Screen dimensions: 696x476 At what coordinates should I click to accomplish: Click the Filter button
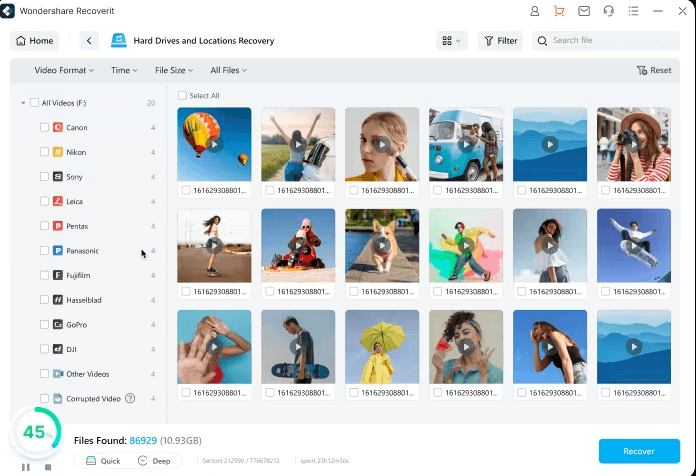click(x=500, y=41)
